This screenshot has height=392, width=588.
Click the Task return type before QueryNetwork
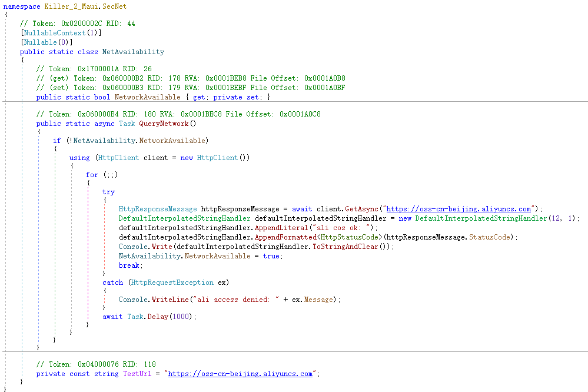pos(127,124)
